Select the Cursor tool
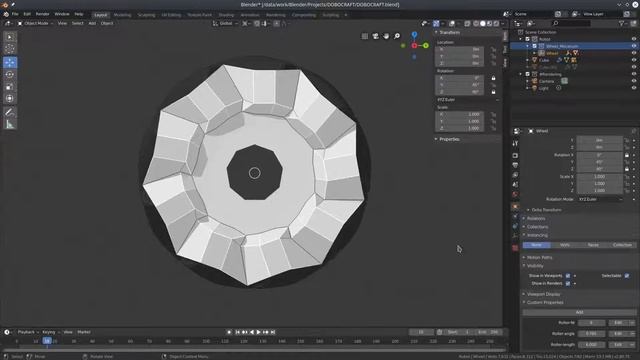 (x=10, y=49)
